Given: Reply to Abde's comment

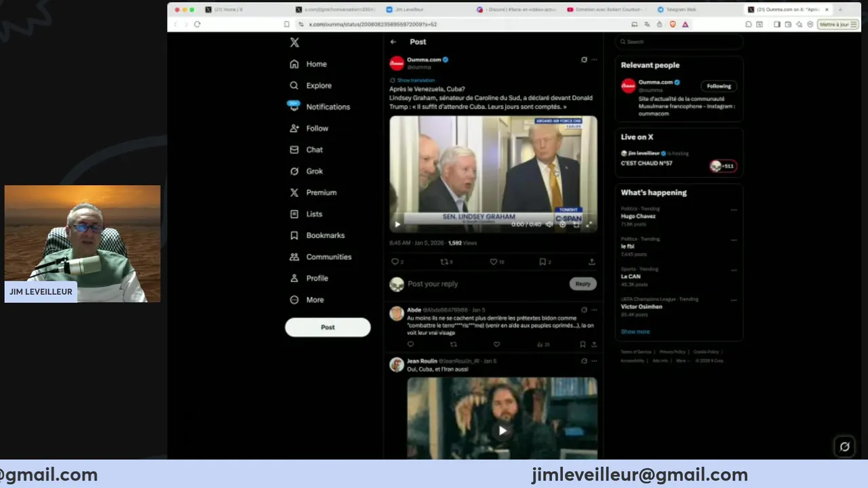Looking at the screenshot, I should (410, 344).
